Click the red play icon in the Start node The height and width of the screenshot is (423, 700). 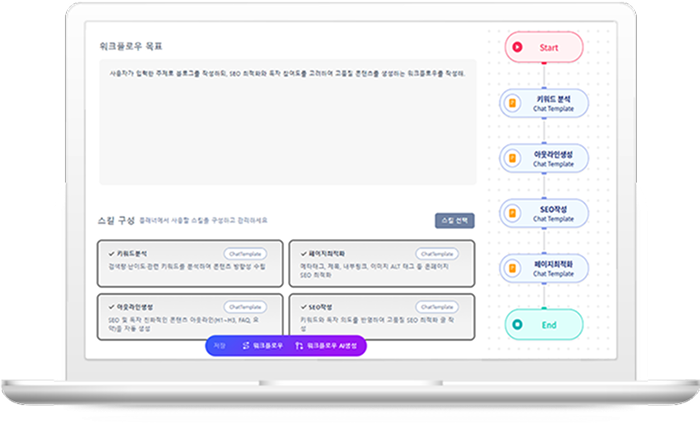point(517,47)
